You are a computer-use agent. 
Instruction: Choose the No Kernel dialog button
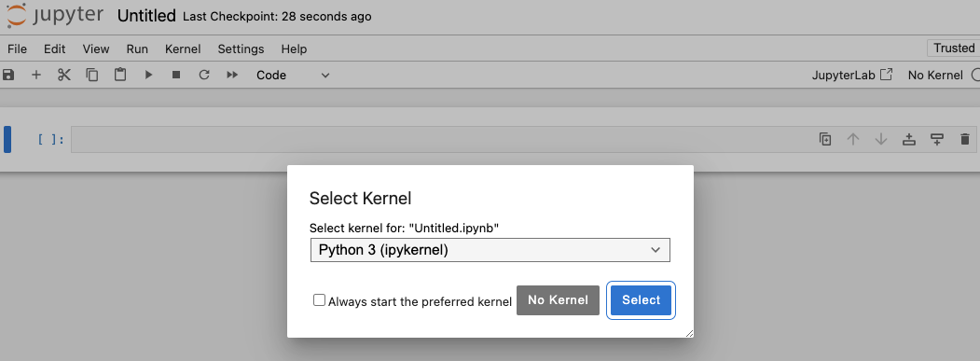(558, 300)
